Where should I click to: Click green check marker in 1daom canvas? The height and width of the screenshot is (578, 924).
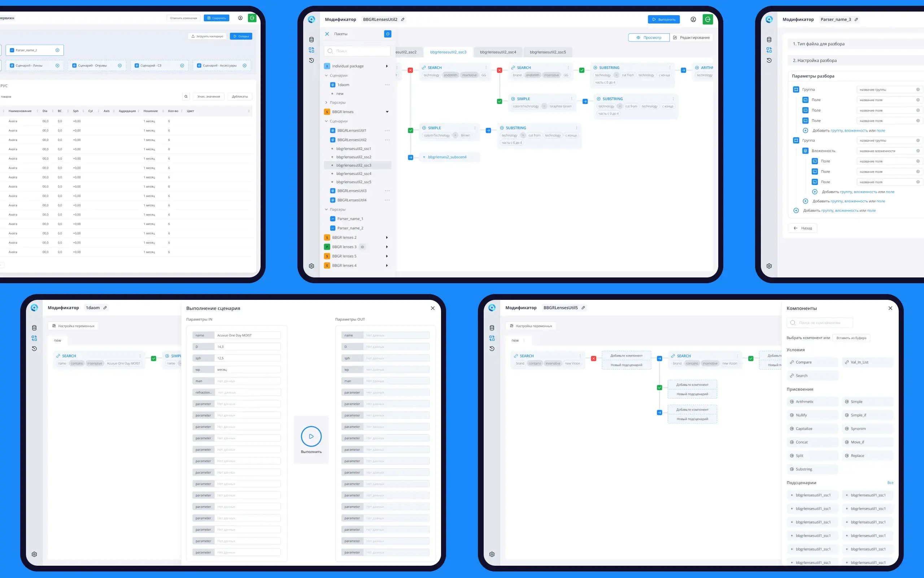point(153,359)
